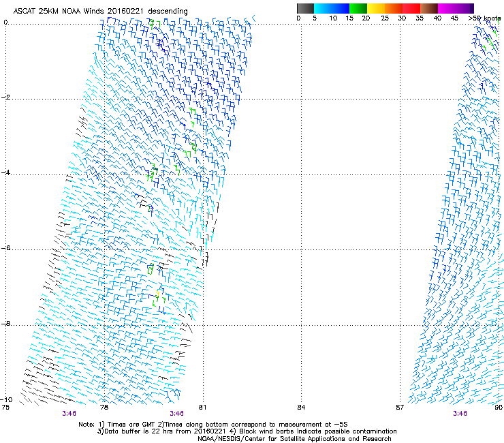Screen dimensions: 504x443
Task: Click the purple time label between 75 and 78
Action: coord(69,414)
